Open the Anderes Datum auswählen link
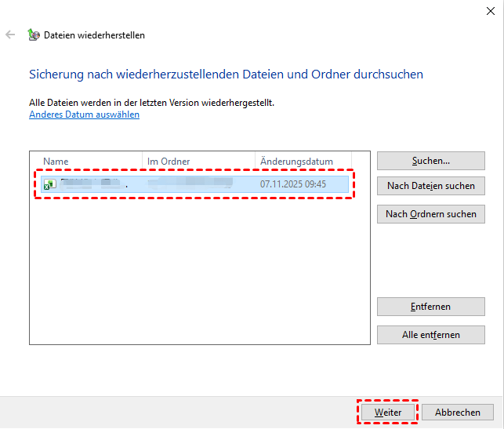504x429 pixels. click(84, 115)
